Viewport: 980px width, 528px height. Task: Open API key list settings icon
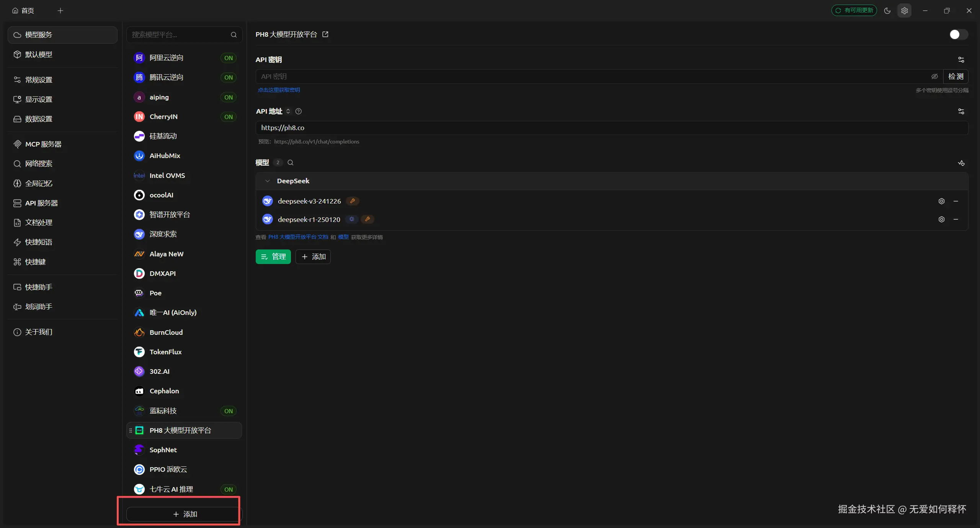961,60
